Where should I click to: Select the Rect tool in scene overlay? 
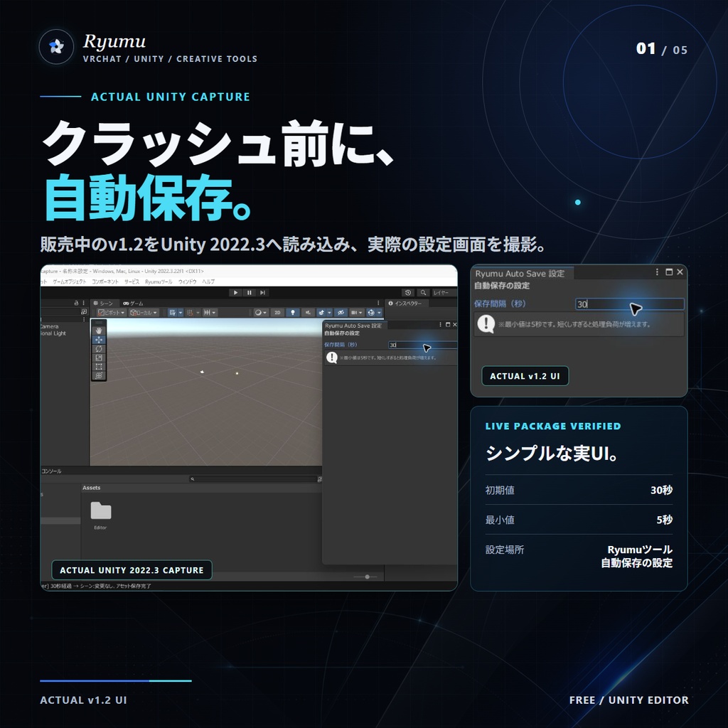pyautogui.click(x=98, y=366)
